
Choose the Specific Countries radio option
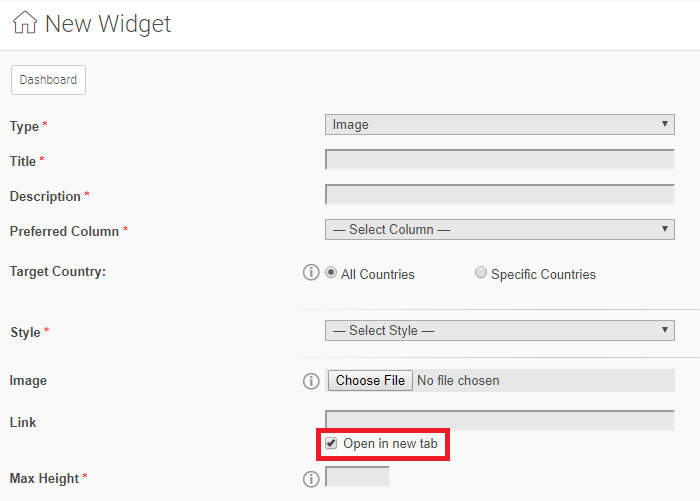481,272
